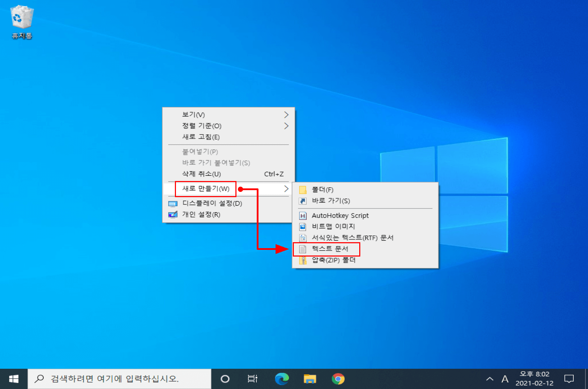This screenshot has width=588, height=389.
Task: Expand the 보기(V) submenu arrow
Action: [x=286, y=115]
